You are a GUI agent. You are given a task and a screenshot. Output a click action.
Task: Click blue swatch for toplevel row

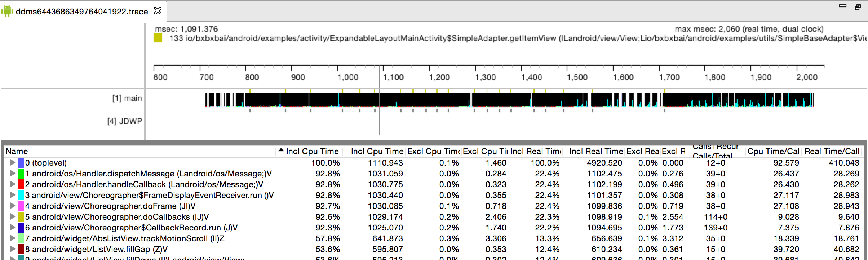pyautogui.click(x=21, y=163)
